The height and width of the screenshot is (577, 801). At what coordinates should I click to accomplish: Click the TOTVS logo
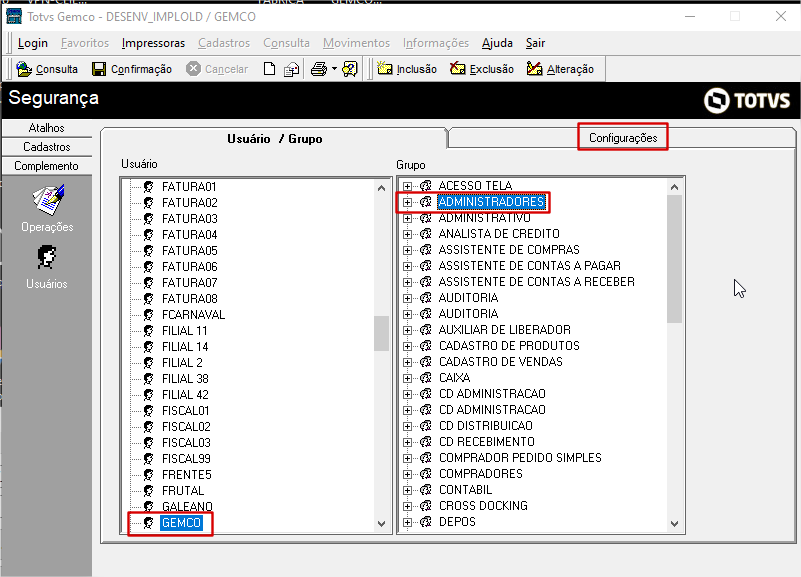(x=747, y=100)
